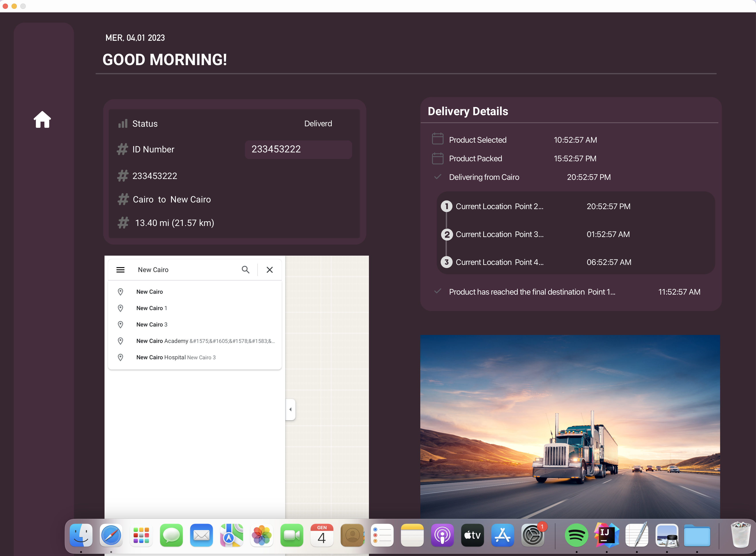This screenshot has height=556, width=756.
Task: Click the calendar icon beside Product Packed
Action: [x=437, y=158]
